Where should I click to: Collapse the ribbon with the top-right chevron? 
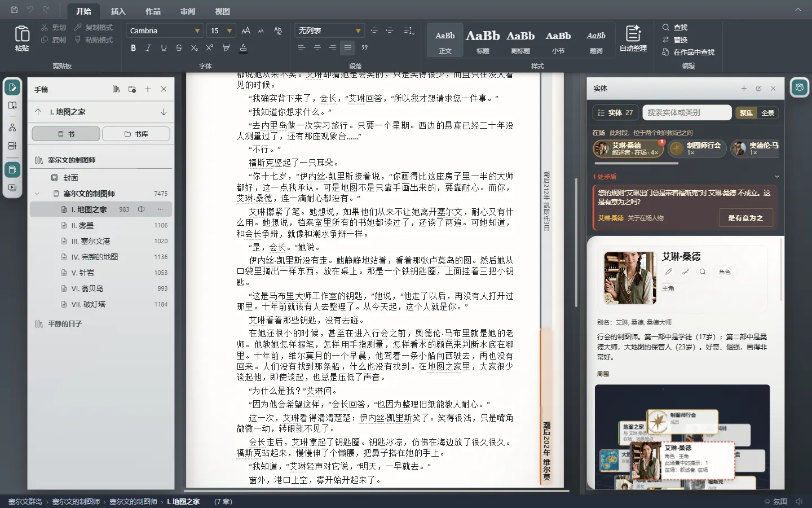pyautogui.click(x=798, y=10)
